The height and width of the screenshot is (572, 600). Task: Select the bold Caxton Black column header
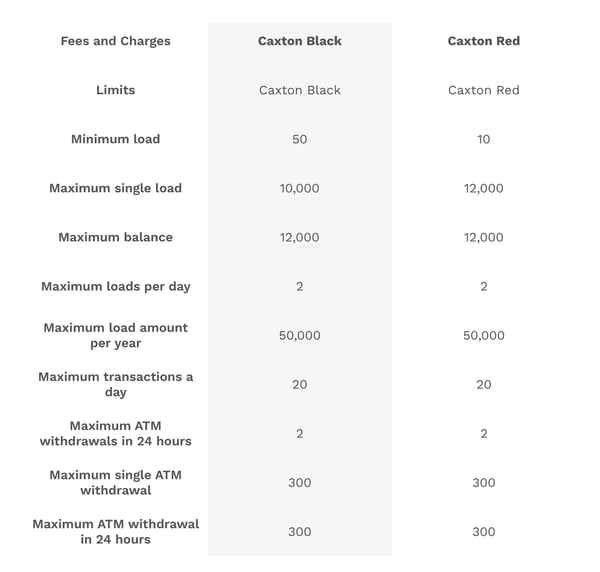pos(300,41)
